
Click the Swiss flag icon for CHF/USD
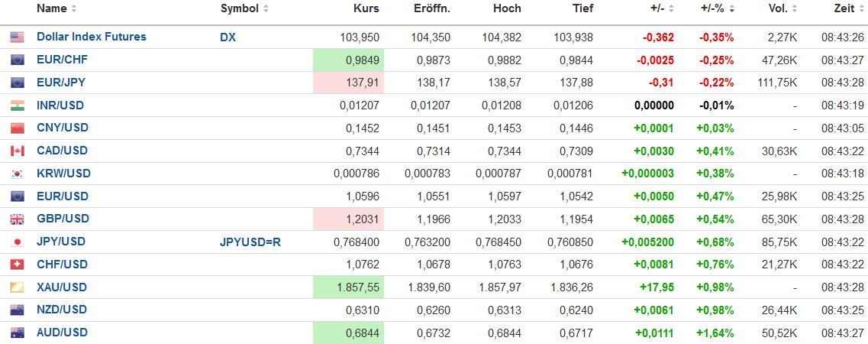pyautogui.click(x=17, y=264)
